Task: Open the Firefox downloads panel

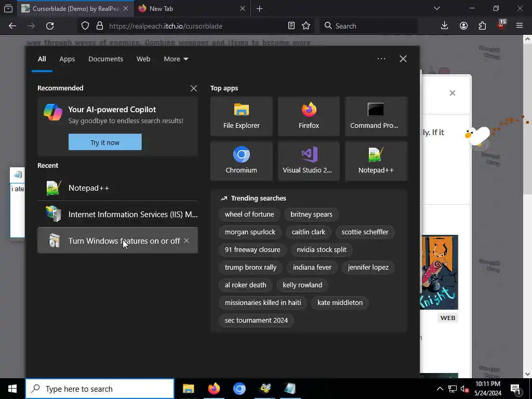Action: coord(445,26)
